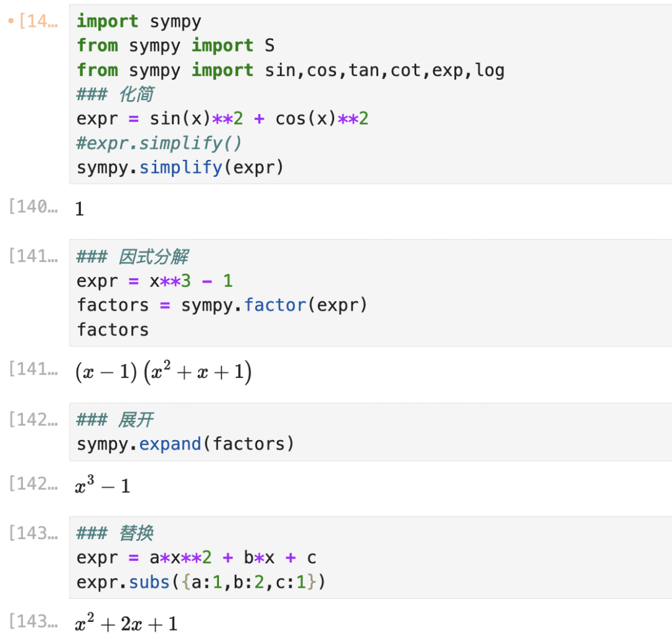Click the 'expr.subs({a:1,b:2,c:1})' line

(202, 582)
